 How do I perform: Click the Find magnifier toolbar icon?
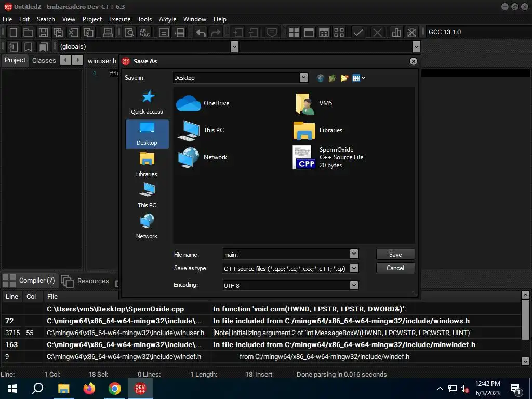tap(129, 32)
